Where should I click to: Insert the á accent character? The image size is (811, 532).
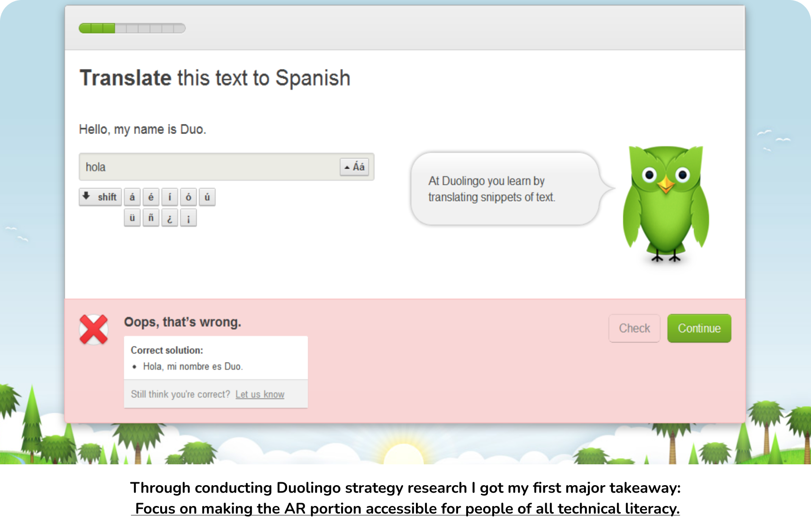click(132, 197)
